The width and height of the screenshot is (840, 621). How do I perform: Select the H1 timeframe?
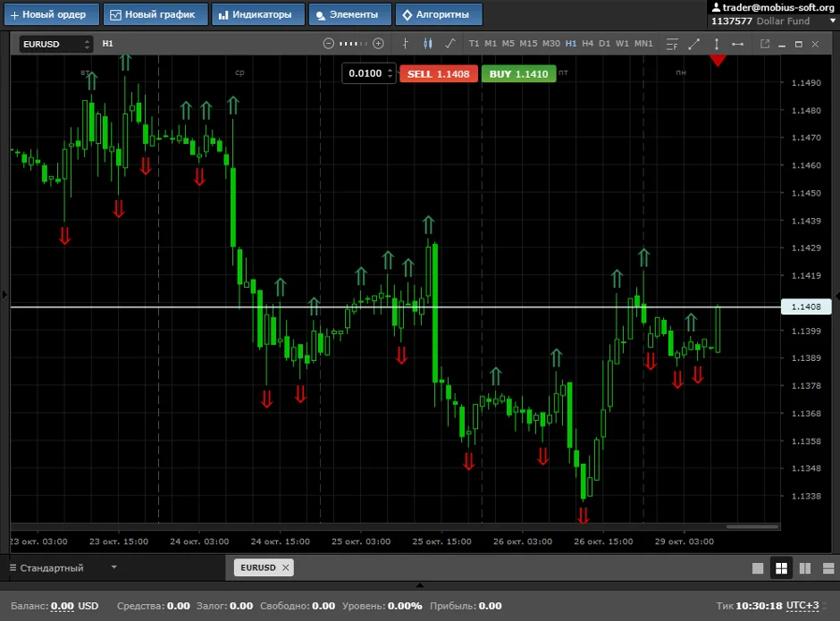click(x=571, y=44)
